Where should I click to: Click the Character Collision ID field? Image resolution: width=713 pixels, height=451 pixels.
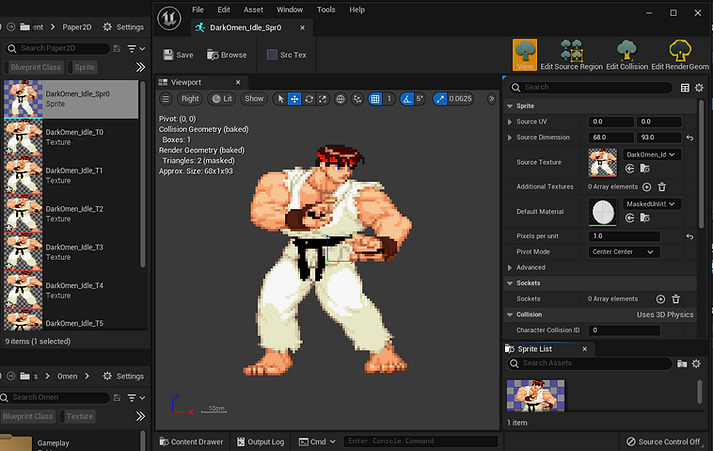[x=624, y=330]
